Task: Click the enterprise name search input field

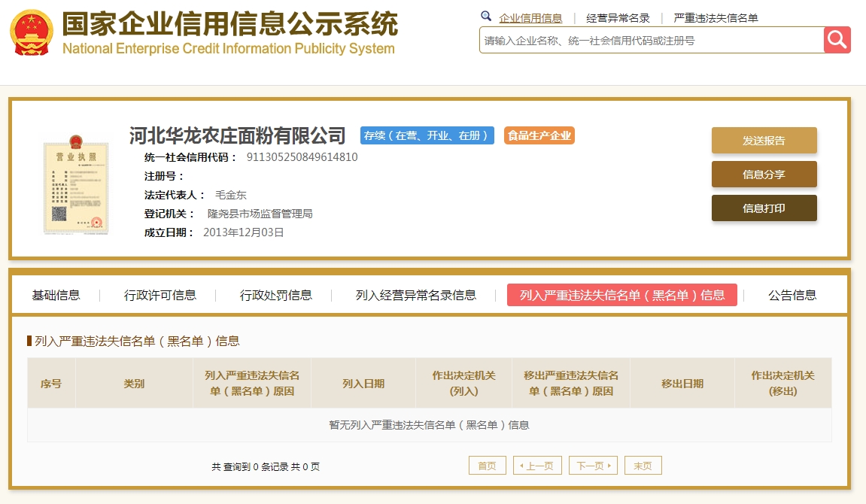Action: [652, 41]
